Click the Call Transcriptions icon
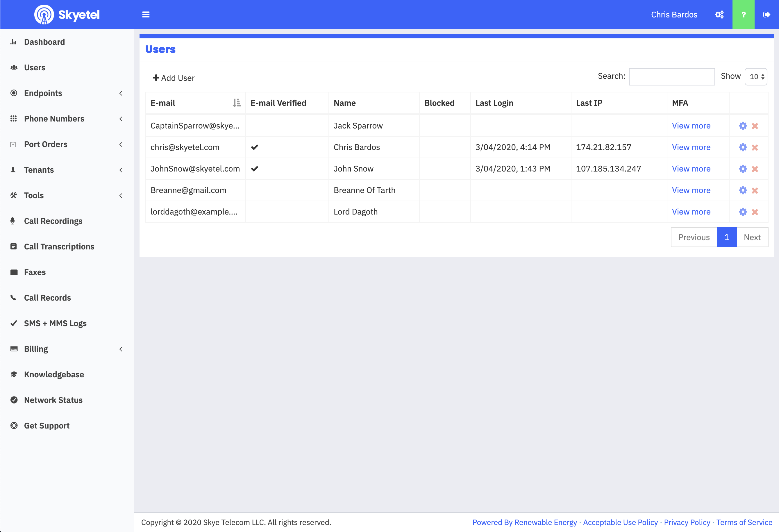The width and height of the screenshot is (779, 532). [13, 247]
